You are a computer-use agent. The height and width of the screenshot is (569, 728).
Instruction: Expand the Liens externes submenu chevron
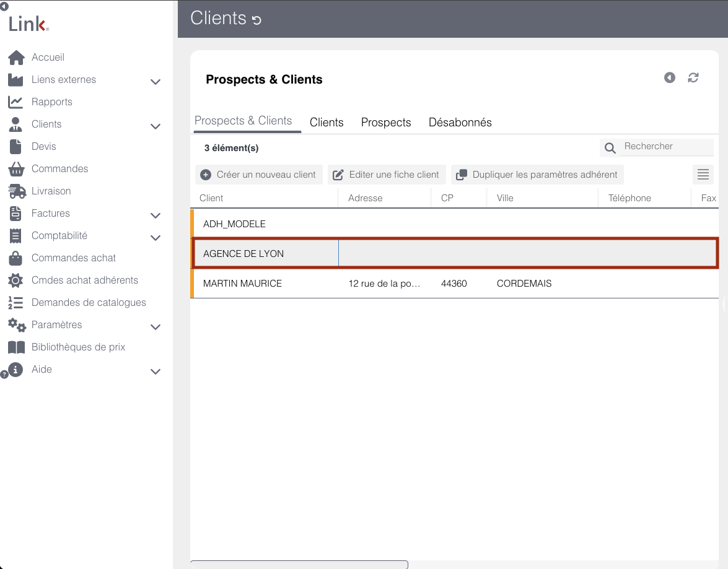coord(156,82)
